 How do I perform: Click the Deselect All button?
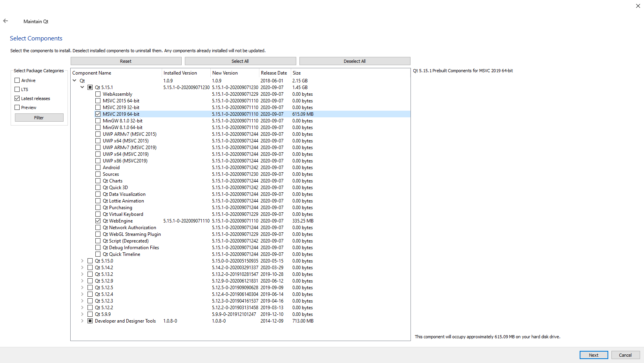point(355,61)
